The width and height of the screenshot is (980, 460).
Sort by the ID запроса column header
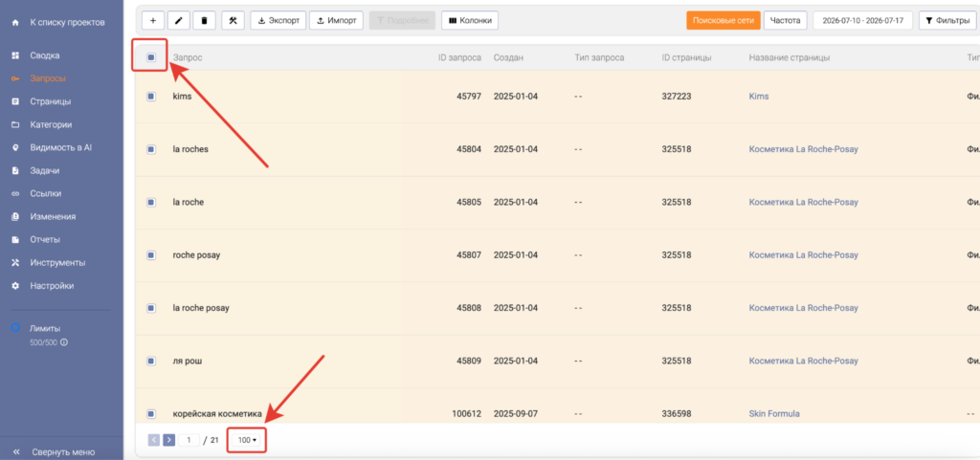click(x=459, y=57)
